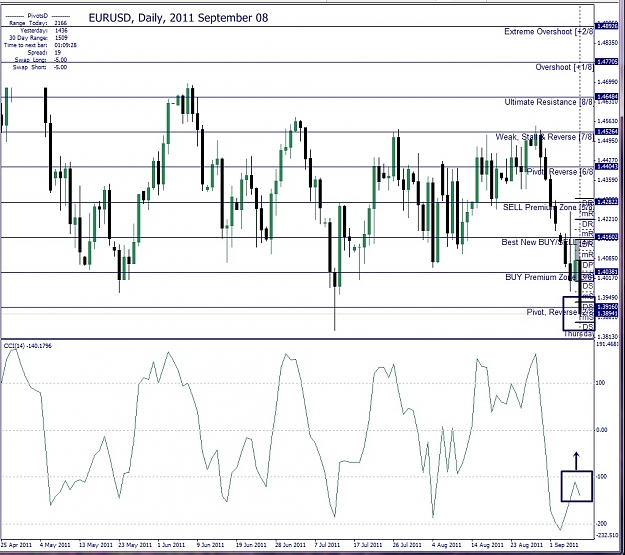Click the '7 Jul 2011' date label
The width and height of the screenshot is (625, 555).
tap(327, 545)
